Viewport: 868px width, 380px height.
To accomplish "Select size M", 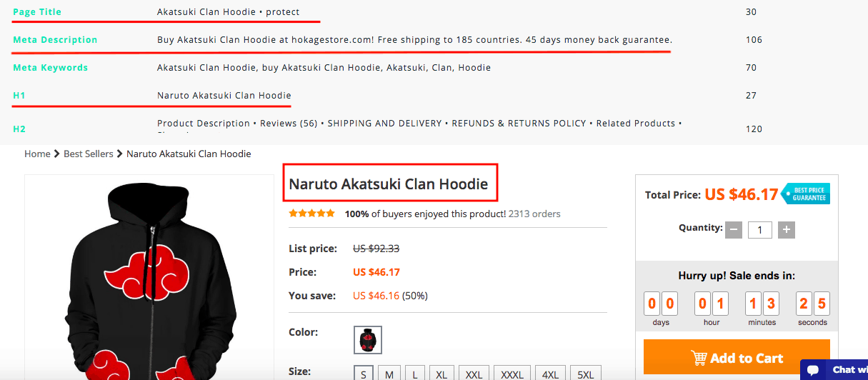I will coord(389,374).
